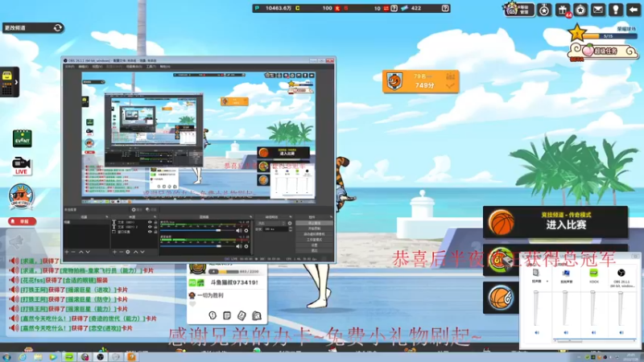Toggle the lock on the window capture source

point(155,232)
